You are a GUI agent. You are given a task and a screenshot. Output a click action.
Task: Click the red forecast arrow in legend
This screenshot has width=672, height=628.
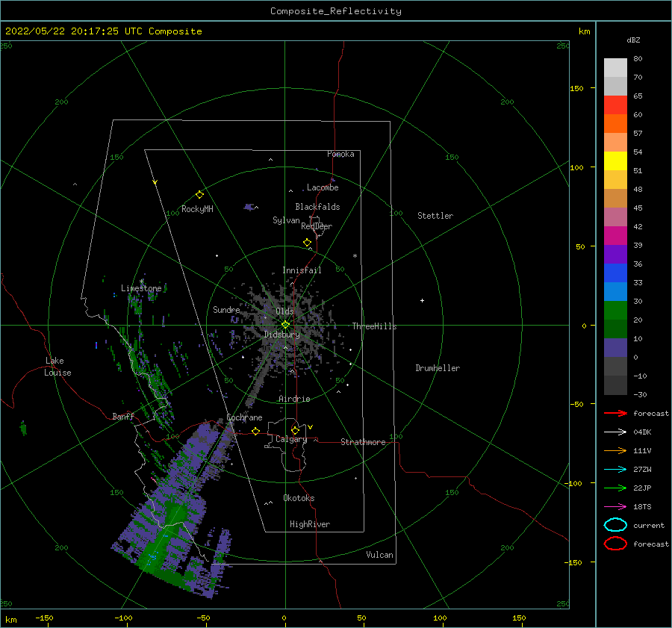[x=615, y=413]
